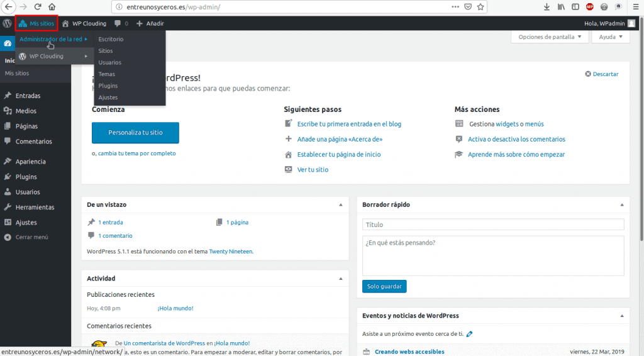Save page to Pocket icon
The height and width of the screenshot is (356, 644).
[468, 6]
